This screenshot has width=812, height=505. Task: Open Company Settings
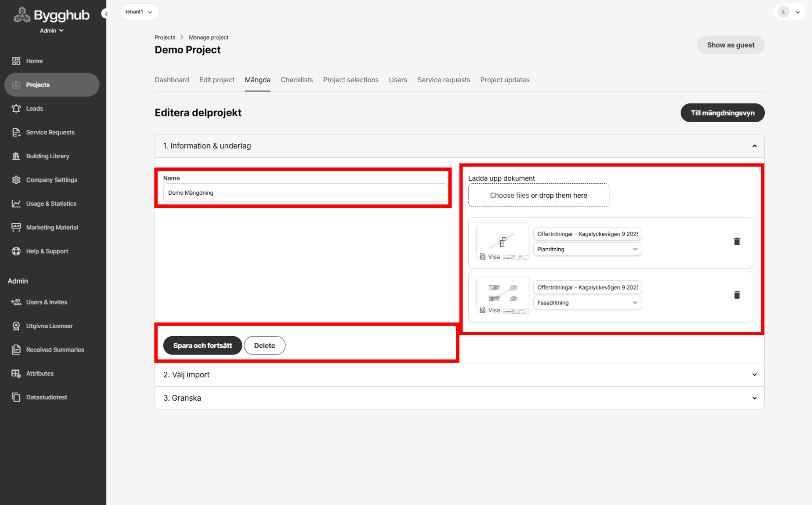[52, 179]
